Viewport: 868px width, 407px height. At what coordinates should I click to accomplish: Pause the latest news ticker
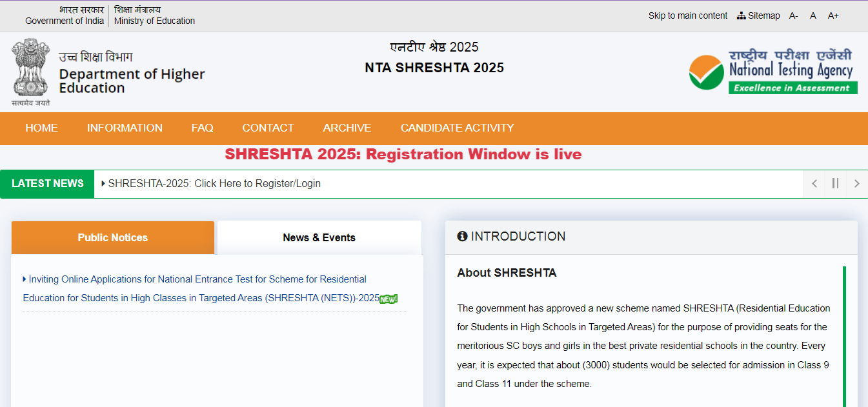click(835, 184)
